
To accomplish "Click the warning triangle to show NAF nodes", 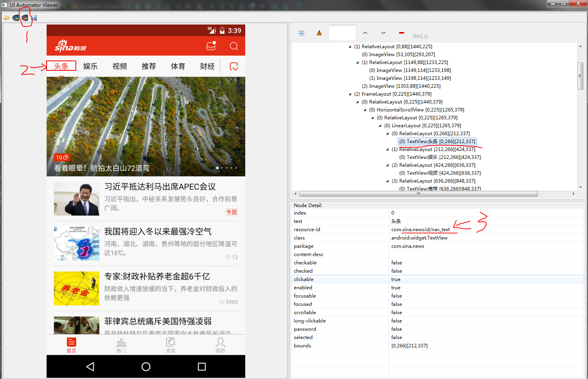I will [319, 33].
